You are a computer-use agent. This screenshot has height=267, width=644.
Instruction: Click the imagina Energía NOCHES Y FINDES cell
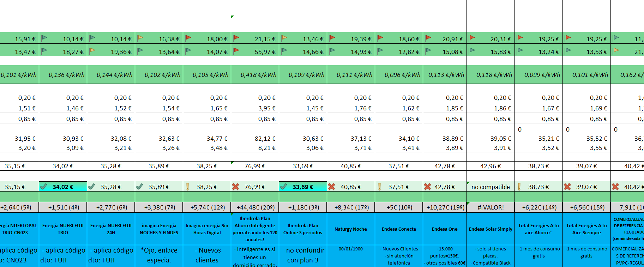click(159, 229)
